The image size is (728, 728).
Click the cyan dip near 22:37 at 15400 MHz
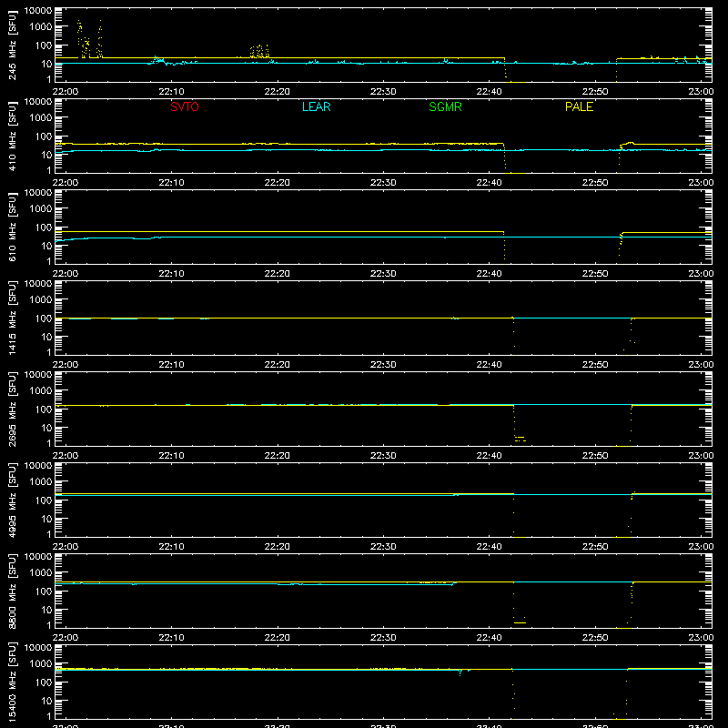[460, 672]
